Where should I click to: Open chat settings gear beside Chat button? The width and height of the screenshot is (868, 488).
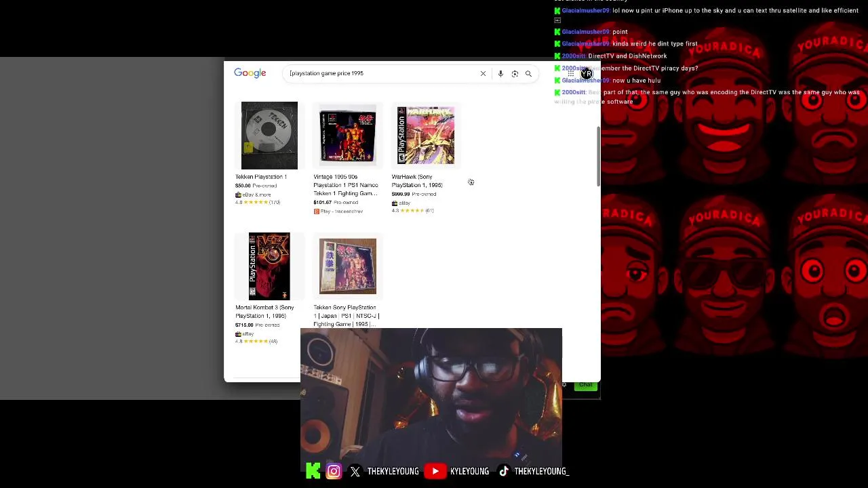click(x=564, y=385)
